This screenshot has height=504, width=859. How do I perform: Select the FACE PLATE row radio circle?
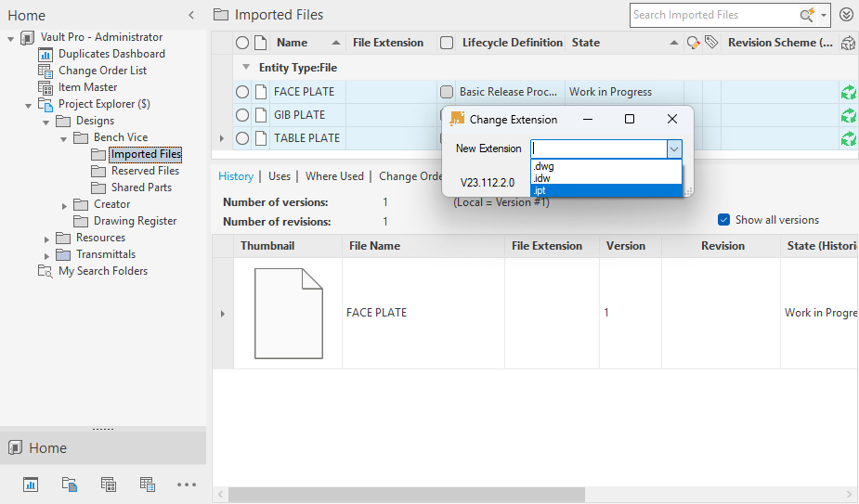(x=242, y=92)
